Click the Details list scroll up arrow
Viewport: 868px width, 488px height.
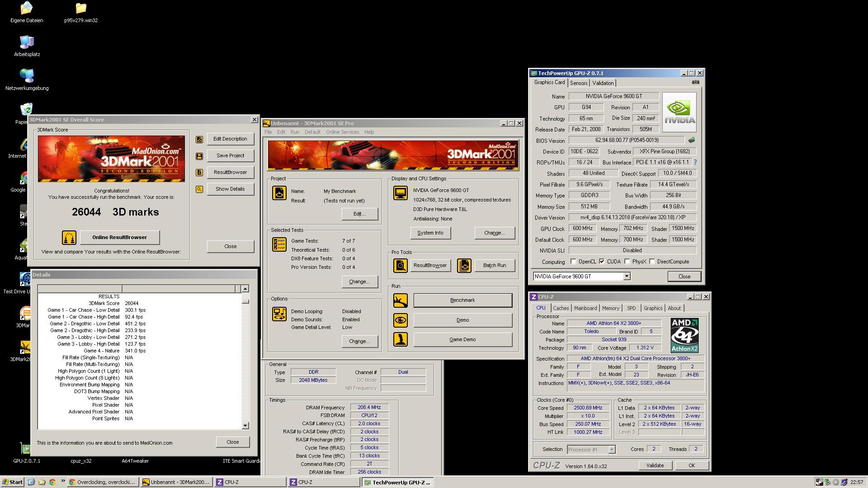(x=245, y=289)
